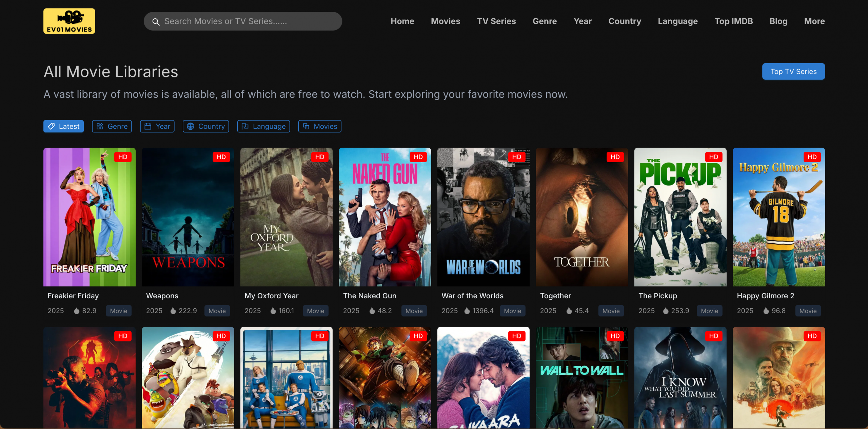Open the Genre item in top navigation
Screen dimensions: 868x429
[545, 21]
